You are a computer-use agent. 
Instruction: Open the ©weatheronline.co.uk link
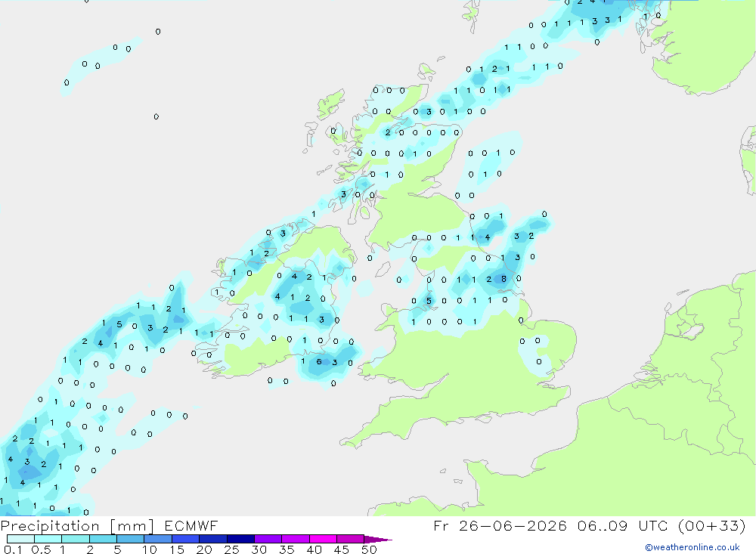coord(692,547)
